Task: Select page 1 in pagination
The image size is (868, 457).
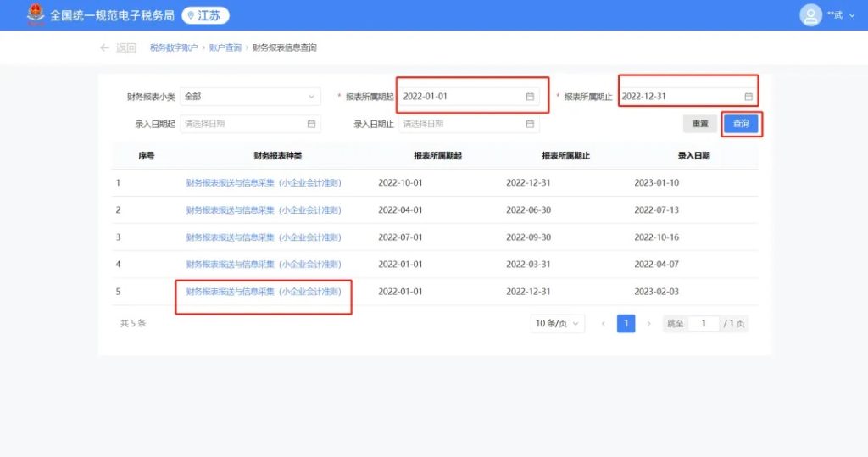Action: [x=626, y=324]
